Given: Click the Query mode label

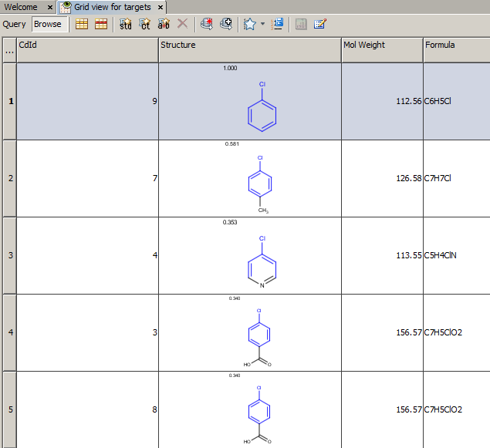Looking at the screenshot, I should [x=14, y=24].
